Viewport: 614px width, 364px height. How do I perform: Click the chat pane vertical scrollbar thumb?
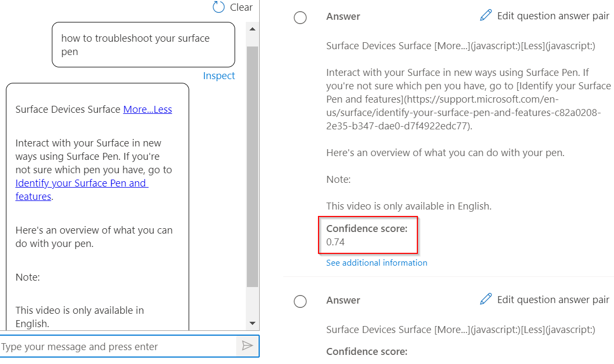coord(253,167)
